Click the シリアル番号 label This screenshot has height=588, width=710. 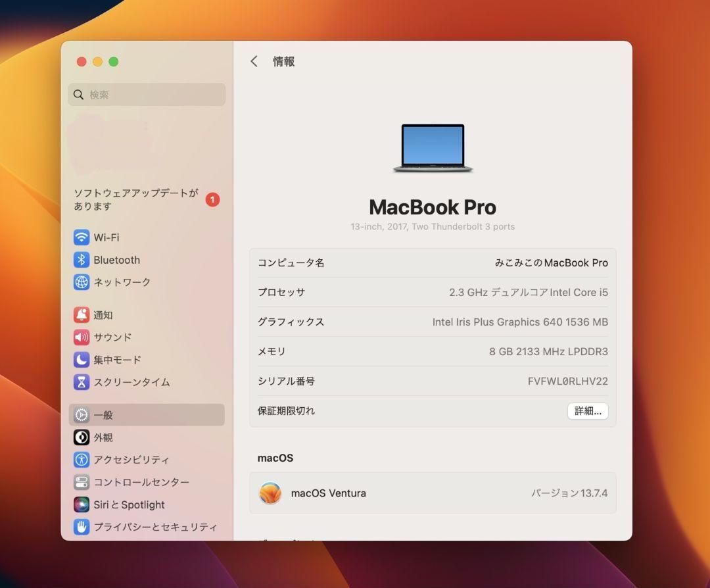[x=286, y=381]
